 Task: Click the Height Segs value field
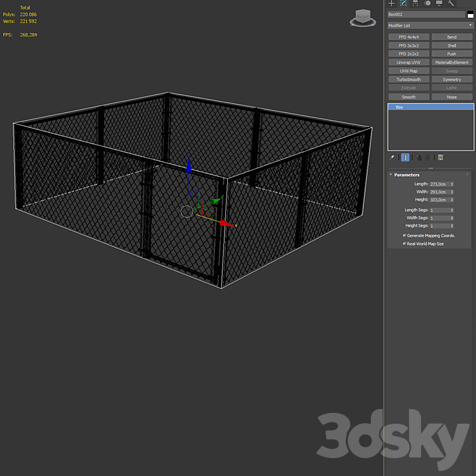pyautogui.click(x=440, y=226)
